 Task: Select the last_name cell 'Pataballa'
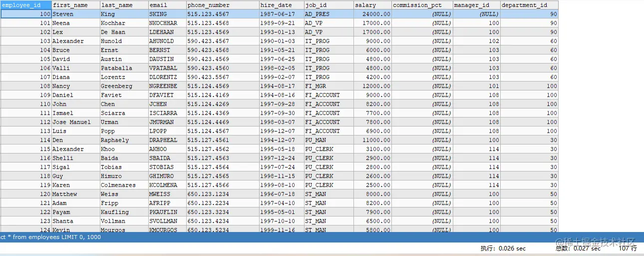tap(124, 68)
